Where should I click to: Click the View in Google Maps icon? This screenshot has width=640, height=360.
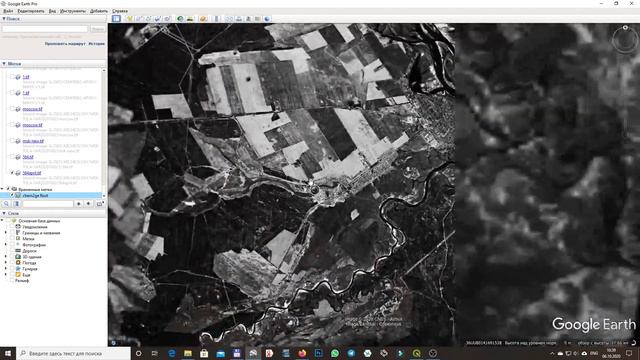pyautogui.click(x=258, y=18)
